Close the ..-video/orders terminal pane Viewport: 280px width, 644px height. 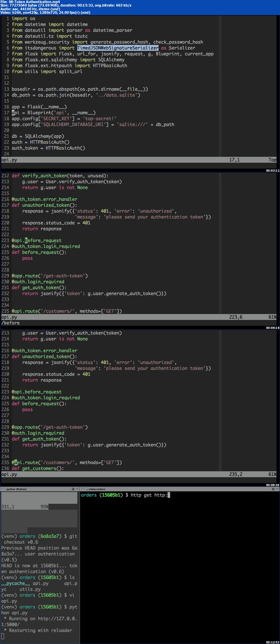[83, 489]
